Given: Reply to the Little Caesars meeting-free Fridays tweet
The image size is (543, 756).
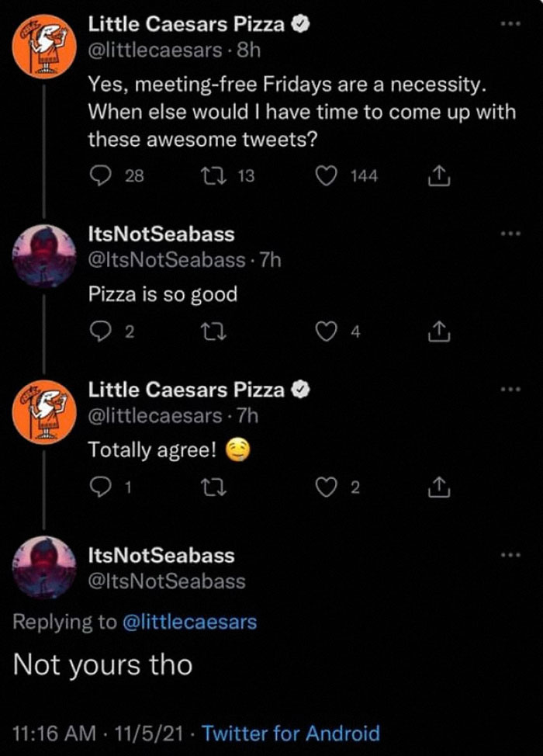Looking at the screenshot, I should [x=102, y=175].
